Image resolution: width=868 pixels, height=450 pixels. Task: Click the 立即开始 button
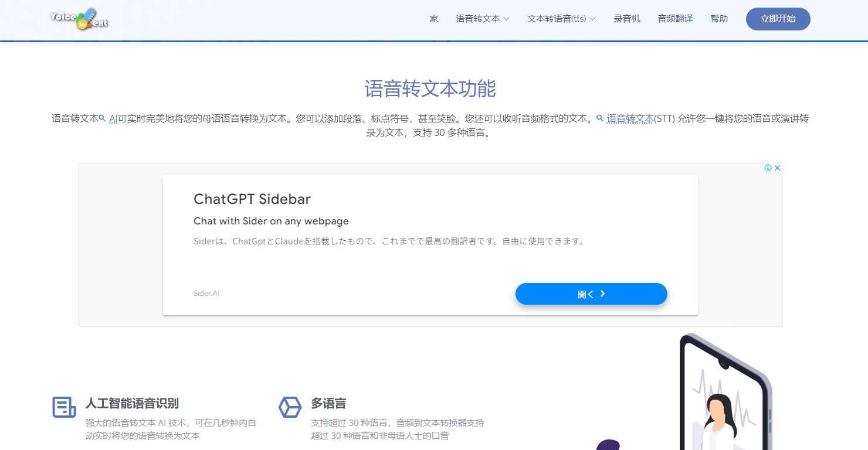pyautogui.click(x=778, y=19)
